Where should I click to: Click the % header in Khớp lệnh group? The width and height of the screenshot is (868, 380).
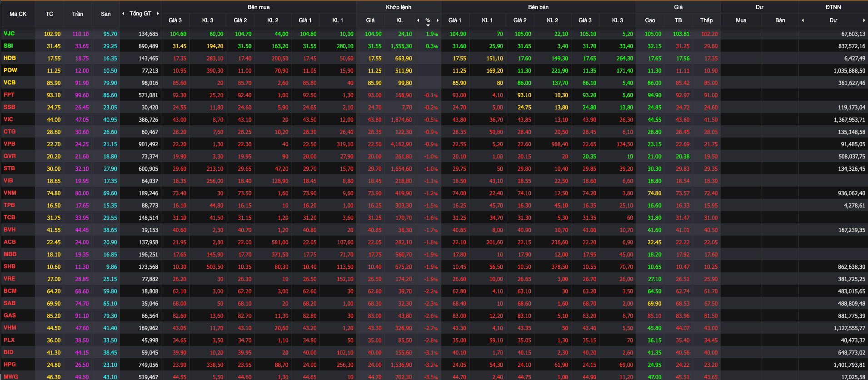(428, 20)
